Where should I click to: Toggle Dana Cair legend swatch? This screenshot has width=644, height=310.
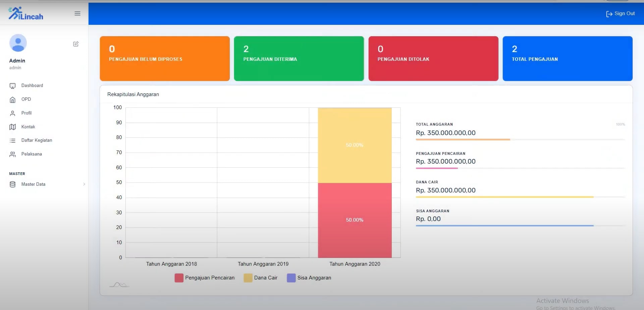tap(248, 278)
